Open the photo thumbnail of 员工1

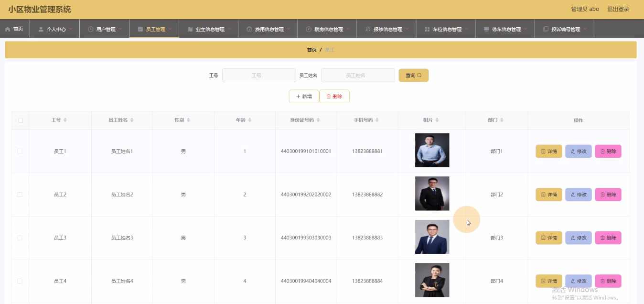coord(432,150)
